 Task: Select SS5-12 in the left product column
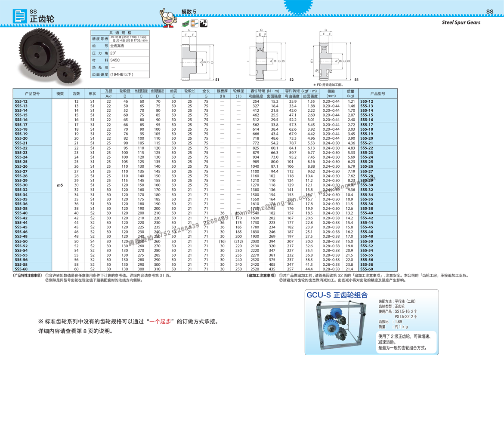(x=21, y=101)
